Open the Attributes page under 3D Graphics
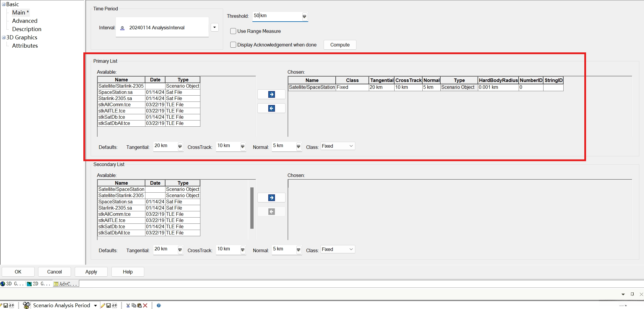The image size is (644, 309). (25, 46)
